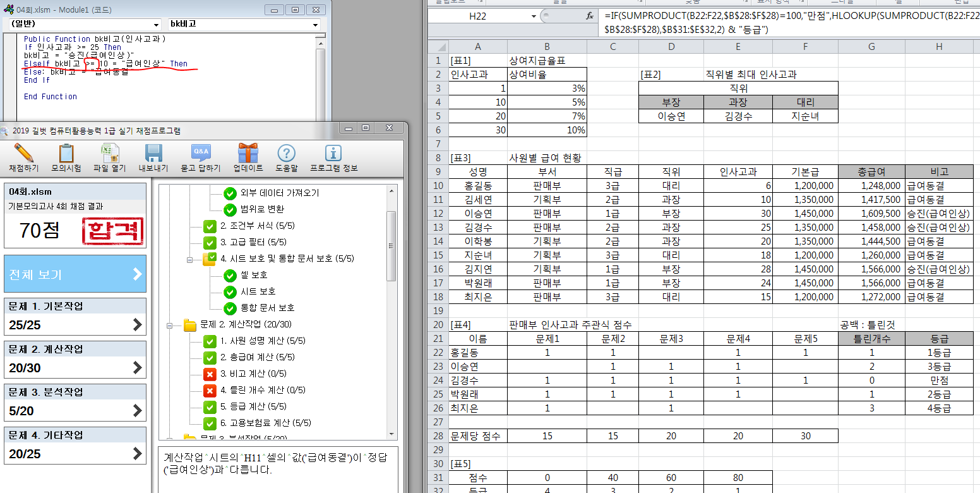The image size is (980, 493).
Task: Click the 파일 열기 toolbar icon
Action: 110,154
